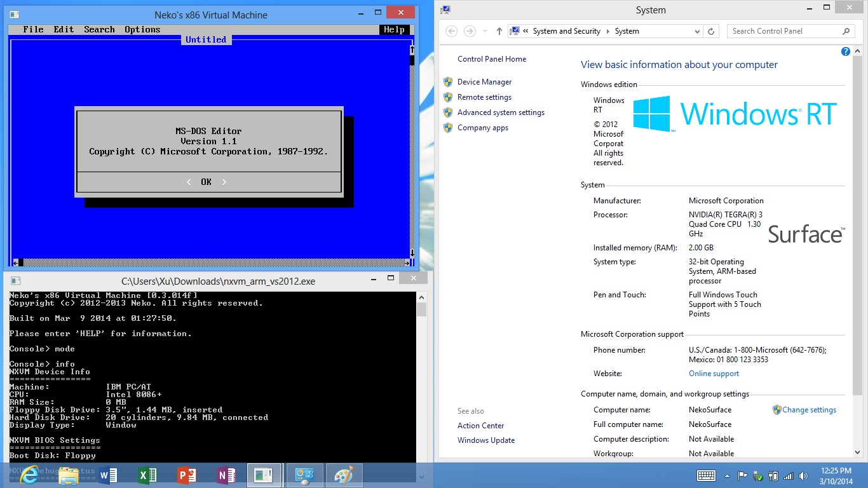Click the console's 'Intel 8086+' CPU value
Viewport: 868px width, 488px height.
point(133,395)
